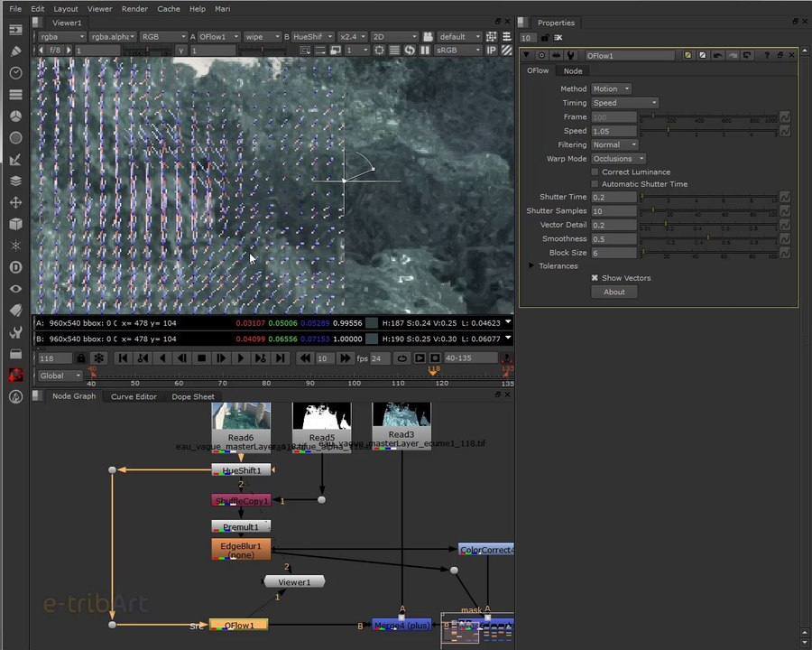Open the FurnaceCore plugins red icon
Viewport: 812px width, 650px height.
(x=15, y=375)
